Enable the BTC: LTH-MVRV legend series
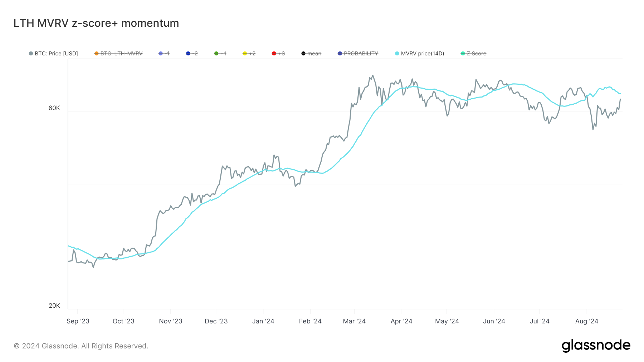This screenshot has height=362, width=644. (118, 54)
